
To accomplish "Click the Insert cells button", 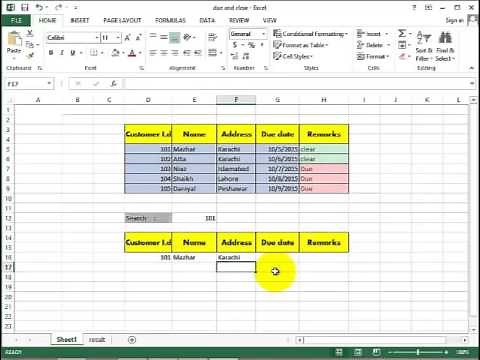I will point(369,34).
